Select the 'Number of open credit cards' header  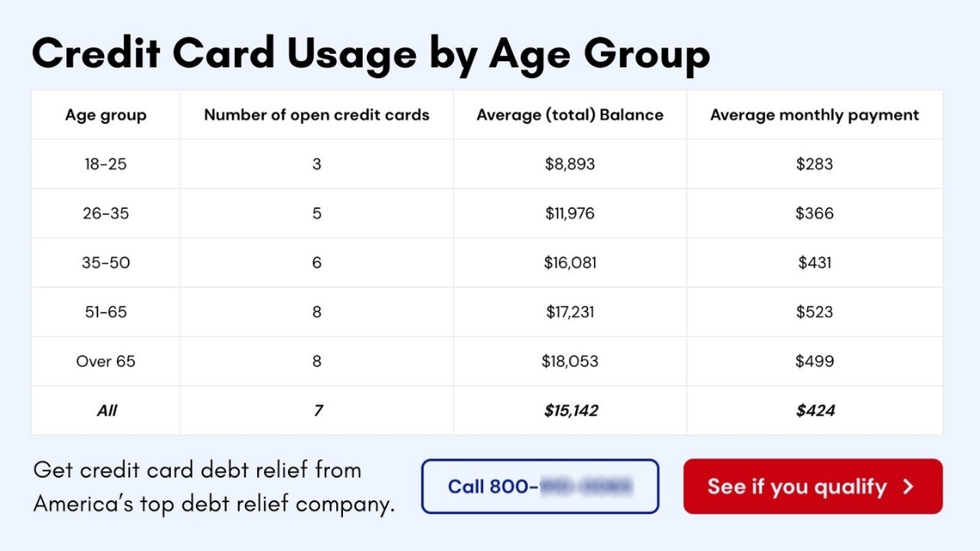click(316, 115)
